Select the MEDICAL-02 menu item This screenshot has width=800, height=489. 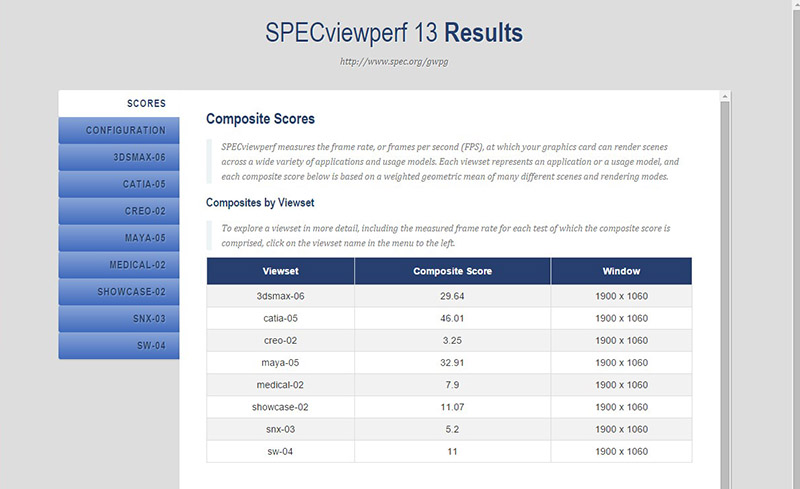pyautogui.click(x=119, y=265)
